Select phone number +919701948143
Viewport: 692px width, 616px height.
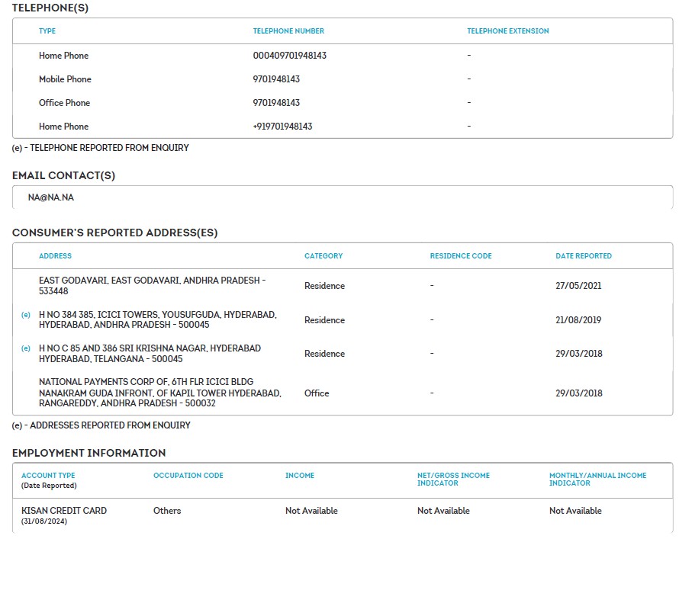coord(282,127)
